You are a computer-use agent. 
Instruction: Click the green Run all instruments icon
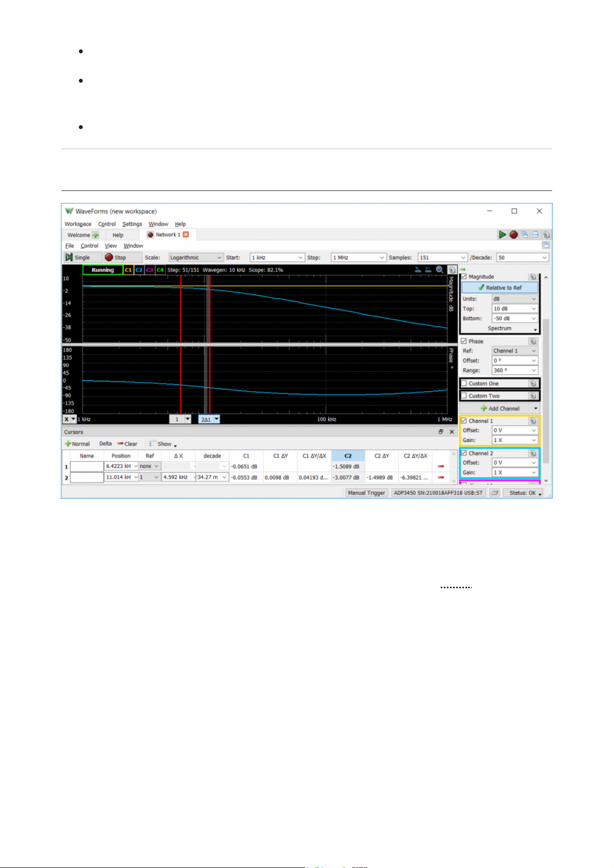point(502,234)
